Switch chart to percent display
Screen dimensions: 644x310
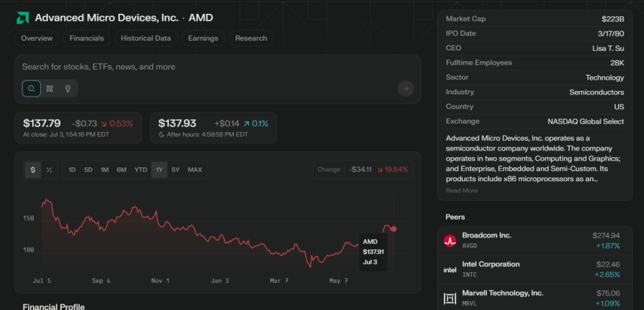(49, 170)
